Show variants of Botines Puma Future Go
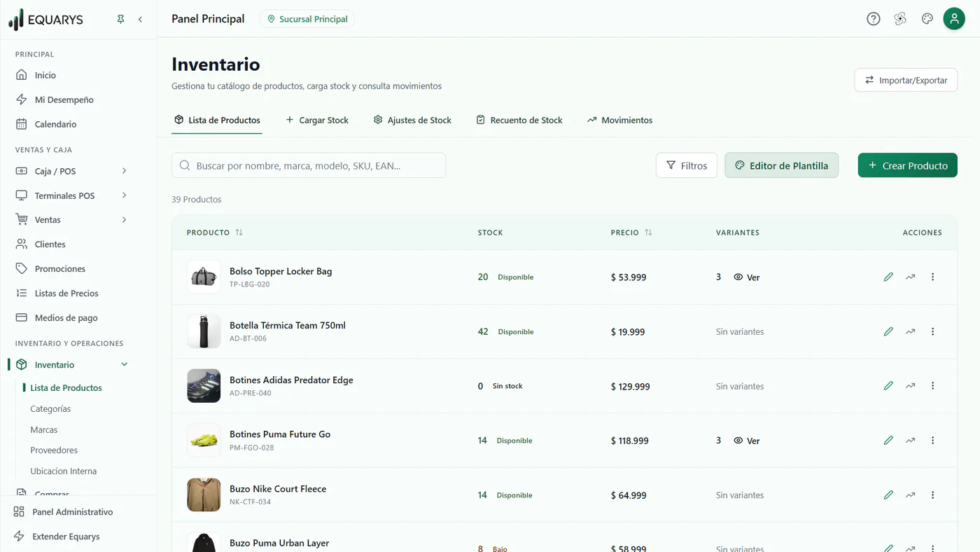Image resolution: width=980 pixels, height=552 pixels. (747, 441)
